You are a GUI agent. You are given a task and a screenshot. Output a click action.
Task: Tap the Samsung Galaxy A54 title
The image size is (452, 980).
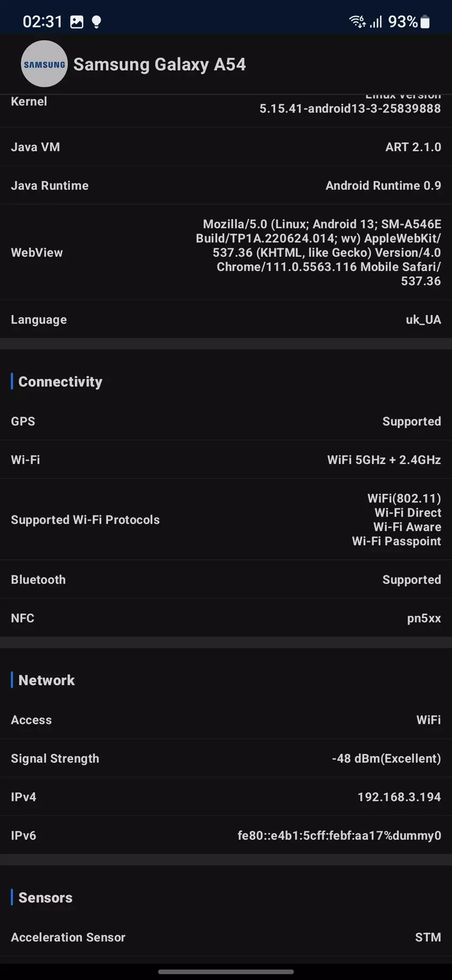click(160, 64)
